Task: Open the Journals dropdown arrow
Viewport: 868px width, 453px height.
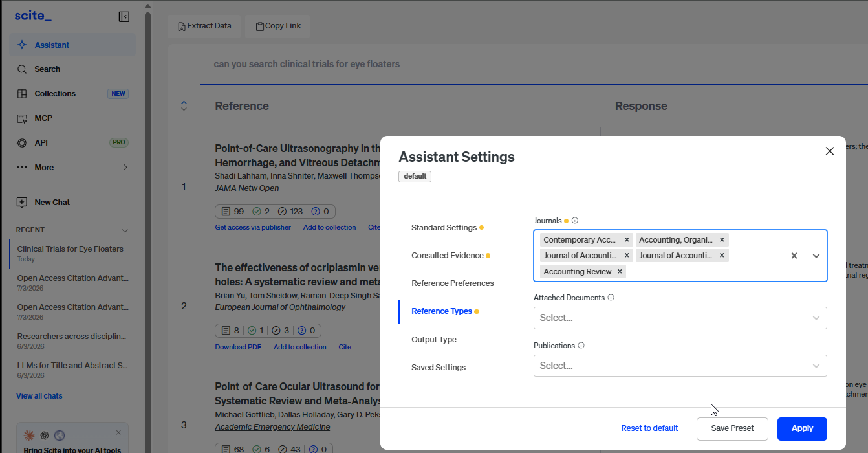Action: pos(816,256)
